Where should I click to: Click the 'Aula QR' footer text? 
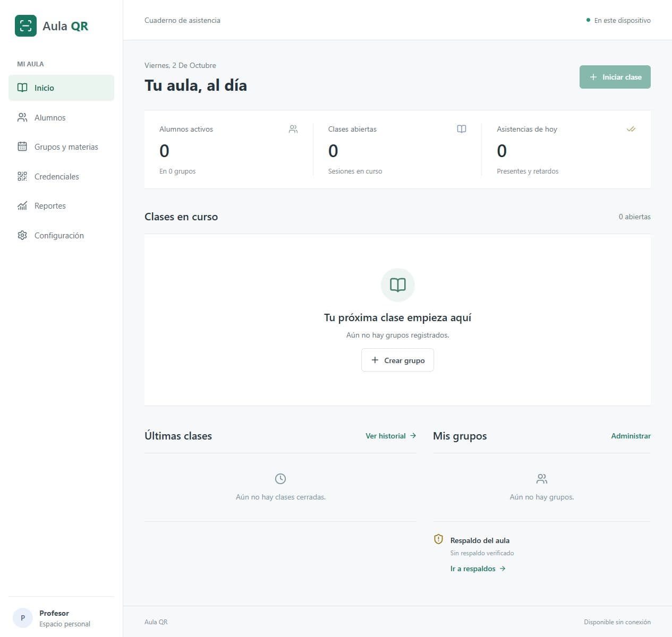[x=156, y=622]
